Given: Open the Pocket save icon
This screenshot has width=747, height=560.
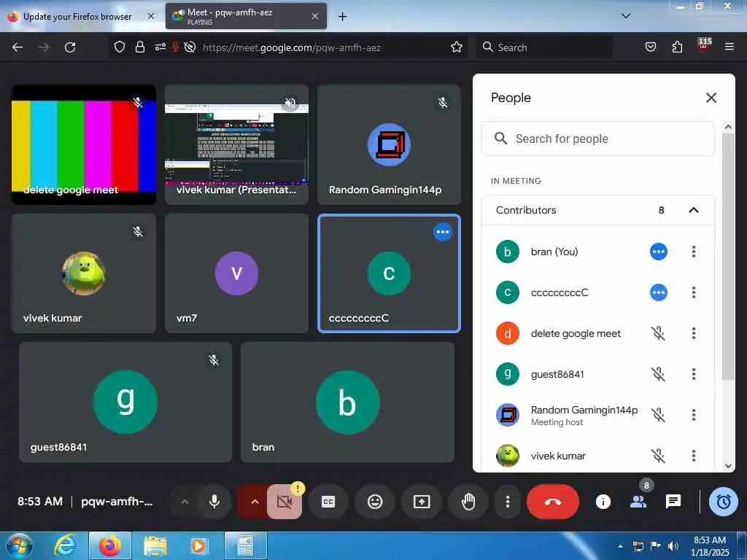Looking at the screenshot, I should point(651,47).
